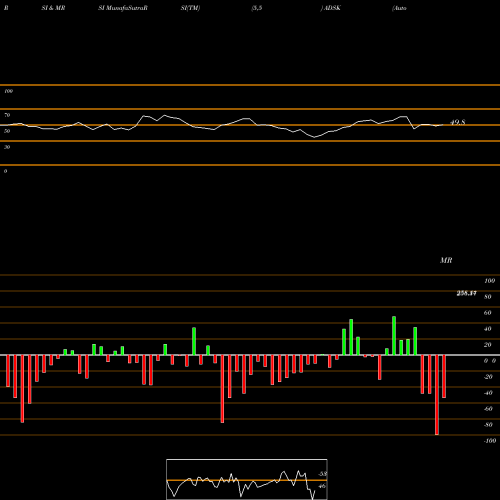This screenshot has height=500, width=500.
Task: Click the '70' level label of RSI chart
Action: click(7, 115)
